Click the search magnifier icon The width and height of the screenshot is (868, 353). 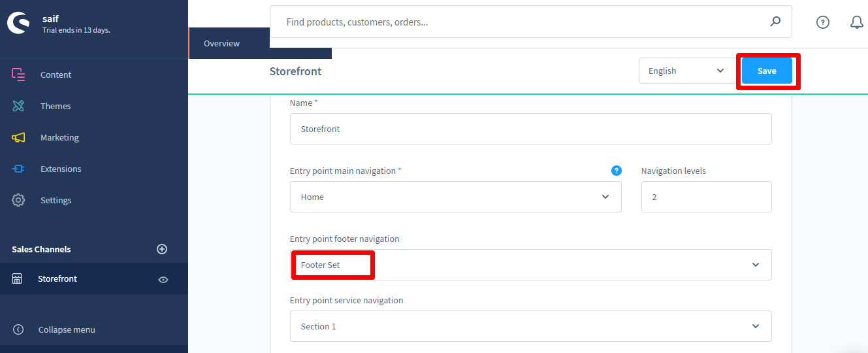click(775, 22)
